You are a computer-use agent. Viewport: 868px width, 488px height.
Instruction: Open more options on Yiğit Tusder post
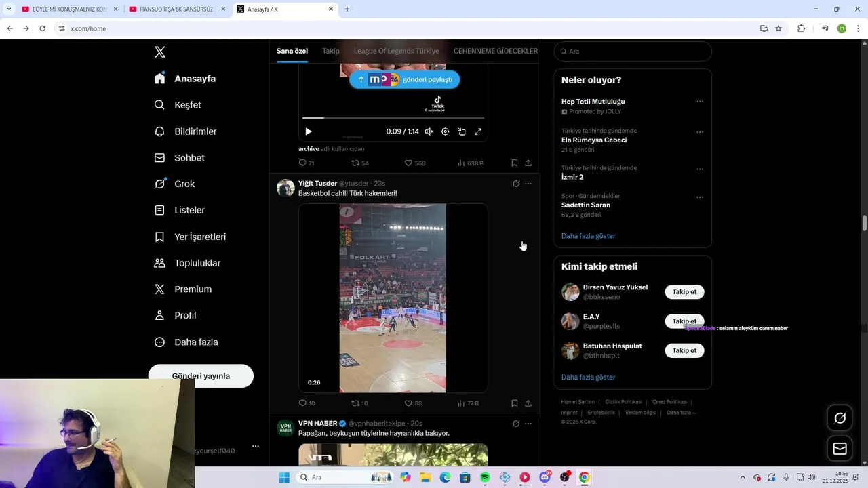coord(528,184)
